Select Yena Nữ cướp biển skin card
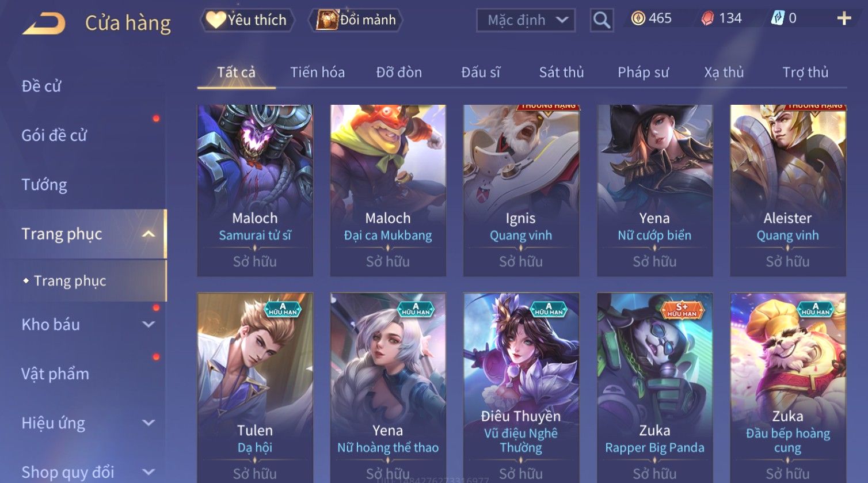Image resolution: width=868 pixels, height=483 pixels. 654,190
